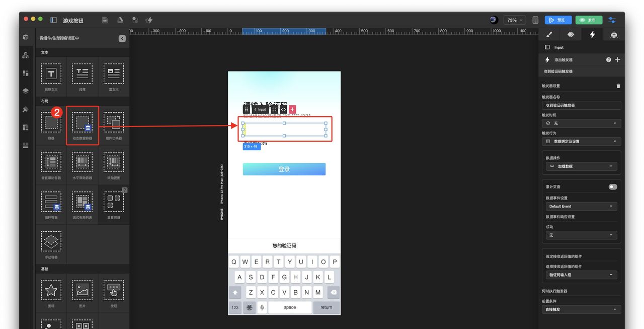Open the components cube icon in left rail
644x329 pixels.
26,37
